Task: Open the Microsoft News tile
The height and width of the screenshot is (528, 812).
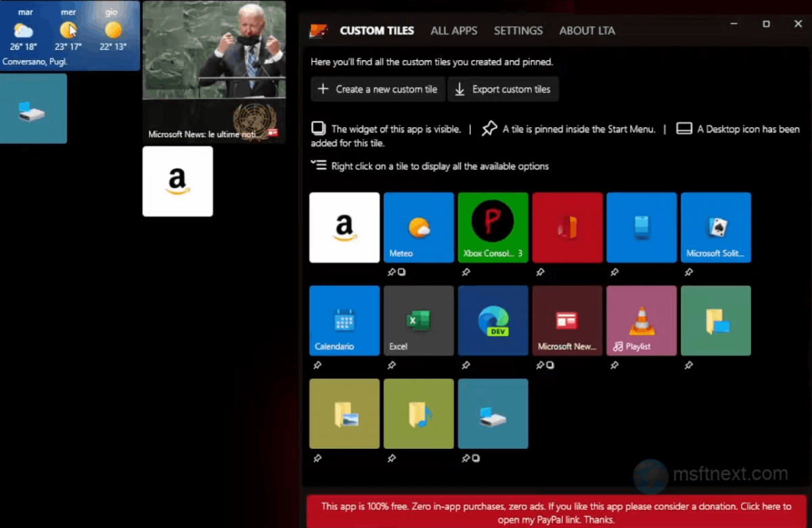Action: (567, 320)
